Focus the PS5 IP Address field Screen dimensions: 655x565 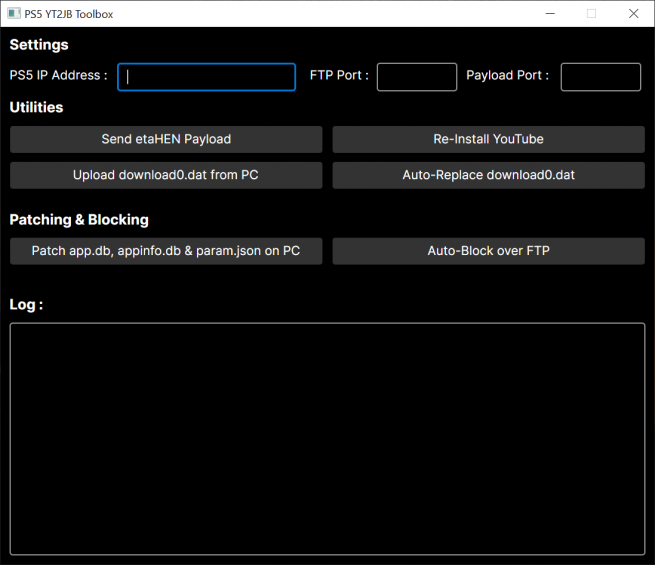click(206, 77)
